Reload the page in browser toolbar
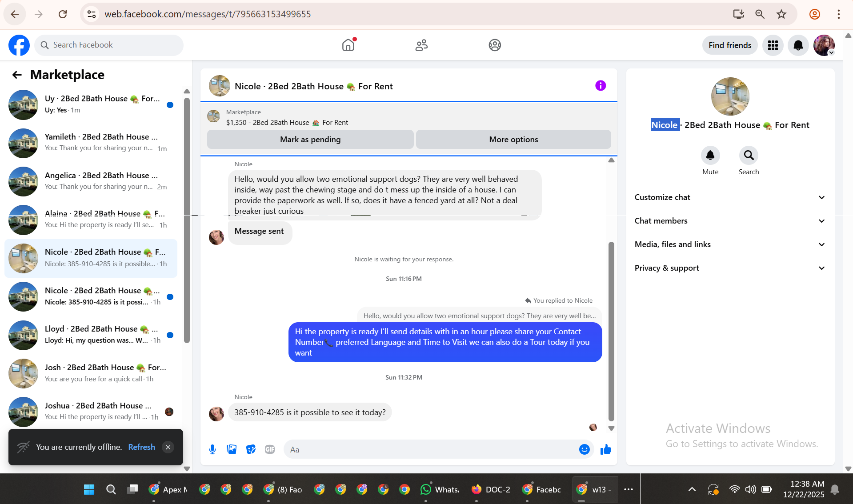The width and height of the screenshot is (853, 504). point(63,14)
